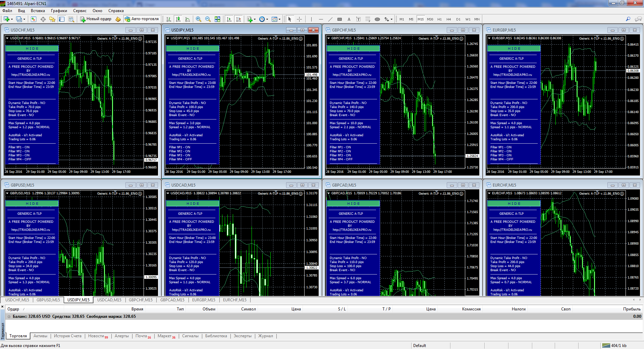Switch chart to bar chart mode
The image size is (644, 349).
pos(169,19)
